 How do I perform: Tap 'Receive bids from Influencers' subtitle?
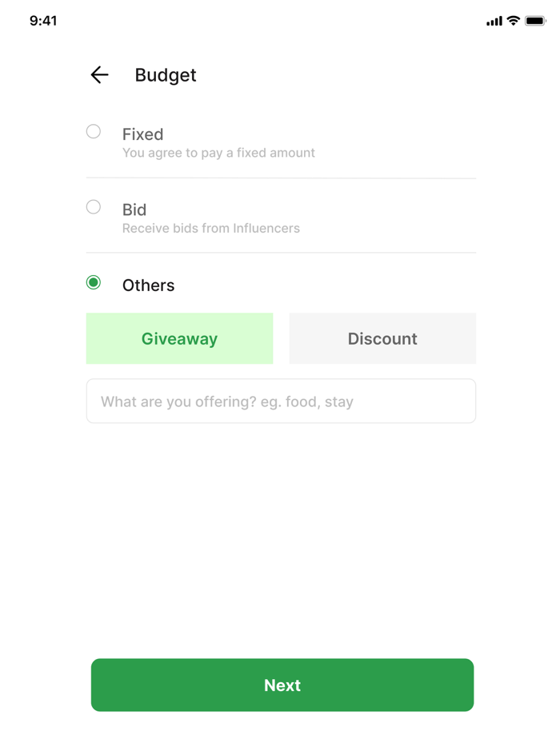point(211,228)
